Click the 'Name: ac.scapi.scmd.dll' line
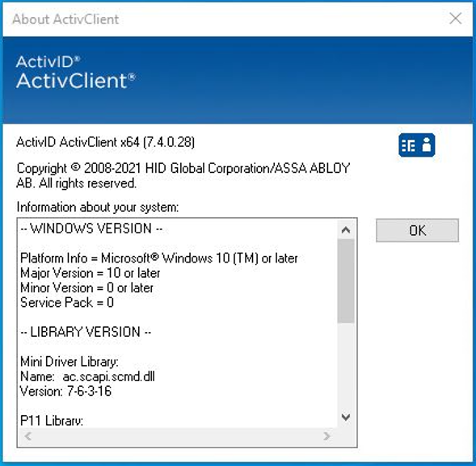The height and width of the screenshot is (466, 476). [x=87, y=376]
